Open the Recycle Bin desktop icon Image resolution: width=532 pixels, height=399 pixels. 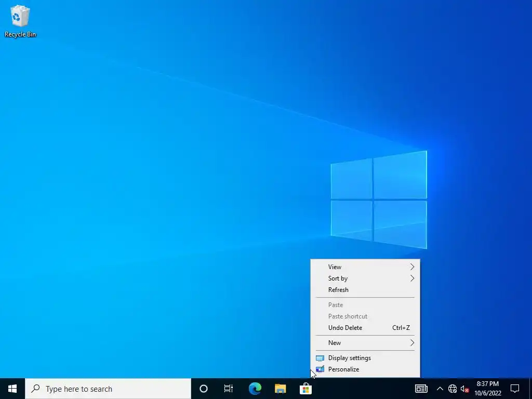(x=20, y=21)
